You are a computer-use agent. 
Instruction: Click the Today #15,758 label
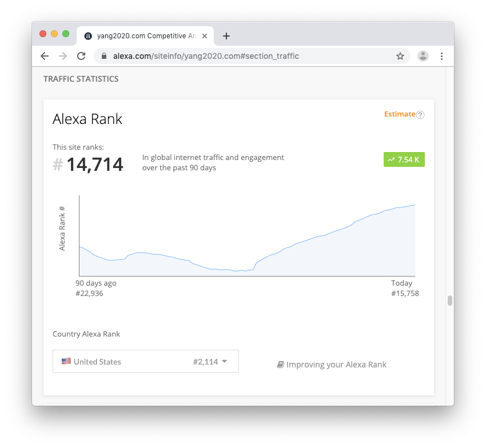[405, 288]
